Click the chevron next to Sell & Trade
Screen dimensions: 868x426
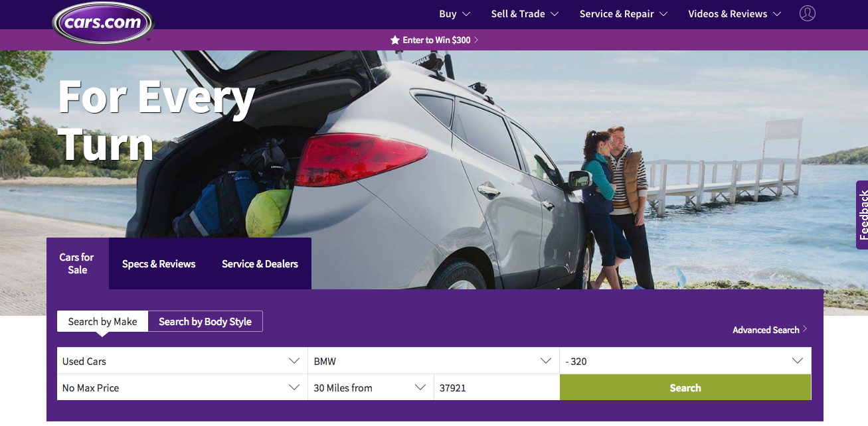tap(555, 14)
